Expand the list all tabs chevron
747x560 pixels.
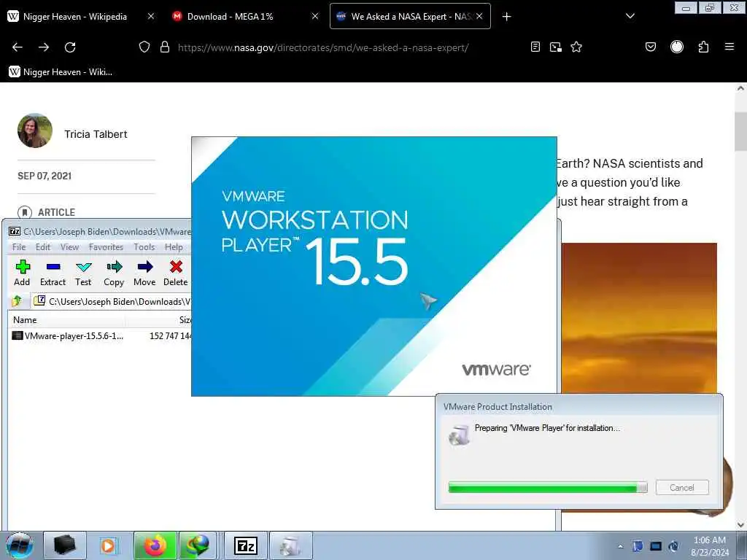tap(630, 16)
